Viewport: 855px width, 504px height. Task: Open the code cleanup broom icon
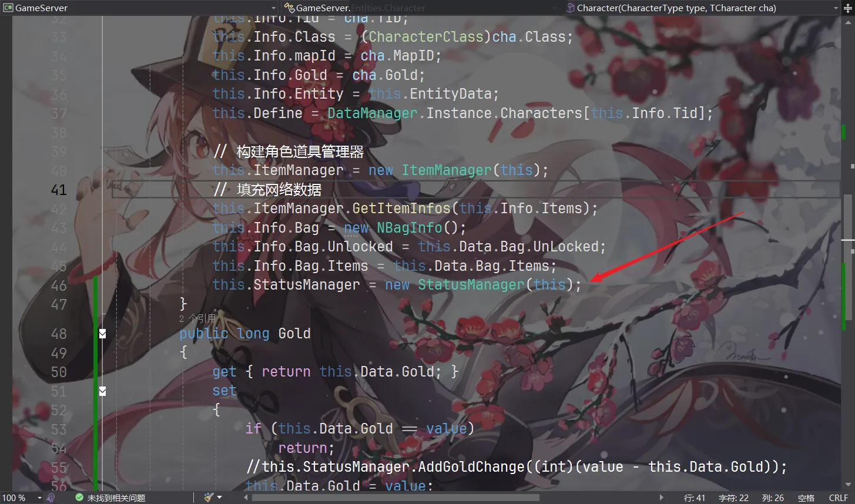click(x=209, y=498)
